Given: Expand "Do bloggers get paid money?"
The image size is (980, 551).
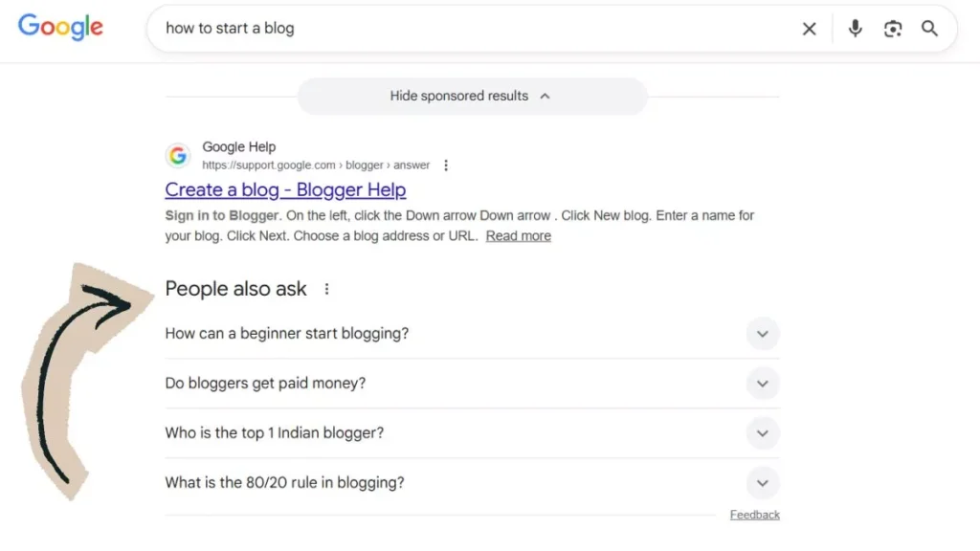Looking at the screenshot, I should 763,384.
